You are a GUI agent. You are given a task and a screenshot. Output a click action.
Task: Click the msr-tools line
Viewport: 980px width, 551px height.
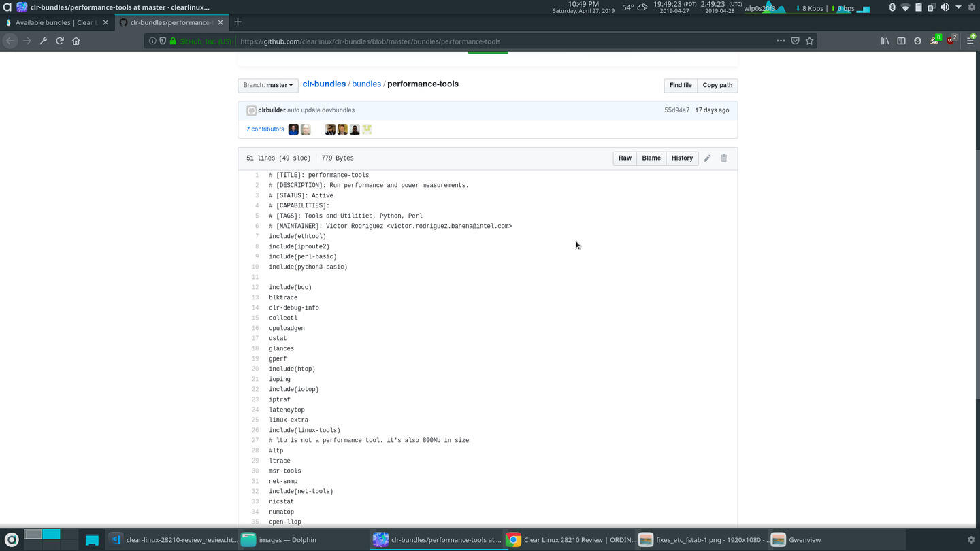[x=284, y=471]
